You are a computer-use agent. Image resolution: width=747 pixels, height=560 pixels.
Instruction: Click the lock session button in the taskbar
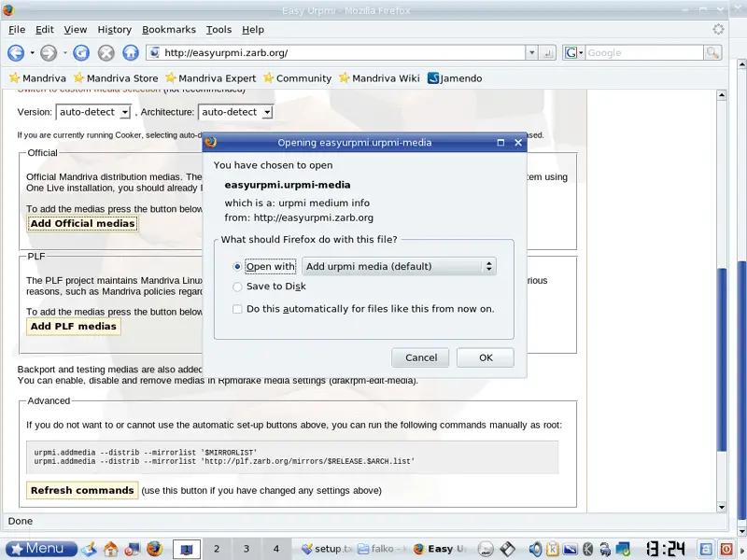coord(706,549)
